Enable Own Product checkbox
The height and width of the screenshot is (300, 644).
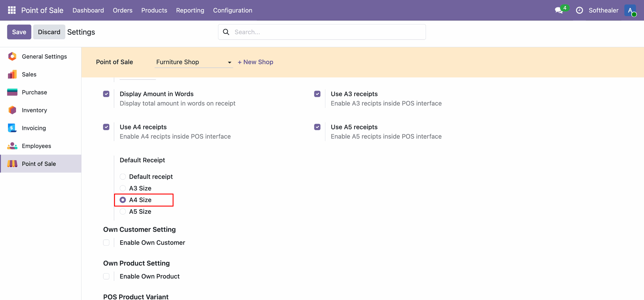pos(106,276)
